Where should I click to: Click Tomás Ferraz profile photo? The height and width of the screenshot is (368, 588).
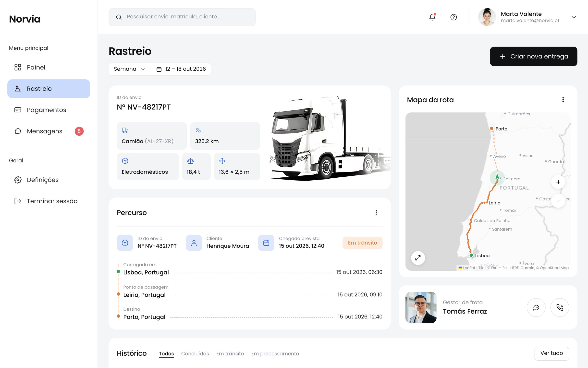pos(421,307)
